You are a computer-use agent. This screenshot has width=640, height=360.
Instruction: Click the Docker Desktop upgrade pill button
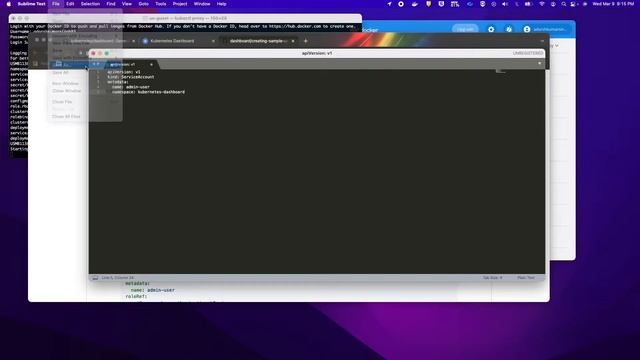click(465, 29)
